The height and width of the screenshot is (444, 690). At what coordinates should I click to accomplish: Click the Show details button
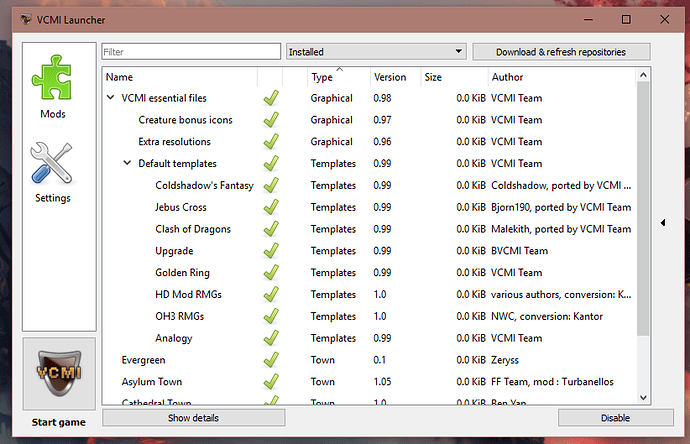(x=194, y=418)
